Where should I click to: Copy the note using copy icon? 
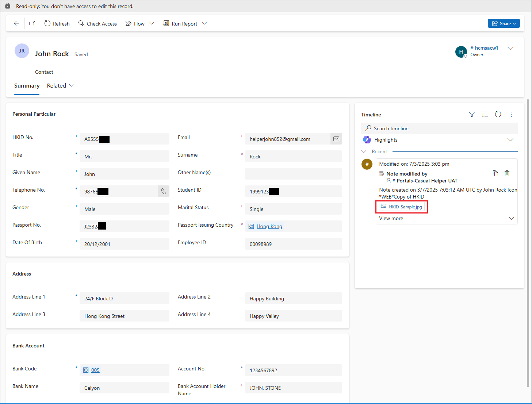(495, 174)
